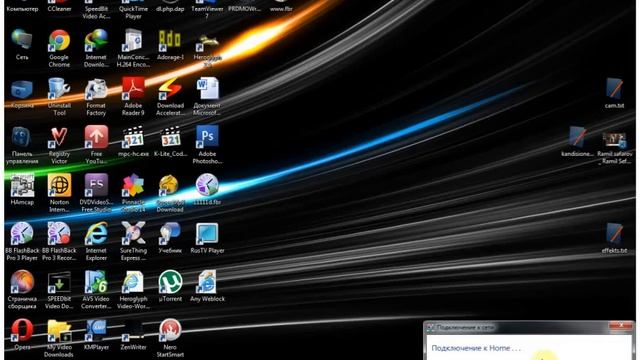Click the Подключение к сети title bar
Viewport: 640px width, 360px height.
tap(529, 327)
